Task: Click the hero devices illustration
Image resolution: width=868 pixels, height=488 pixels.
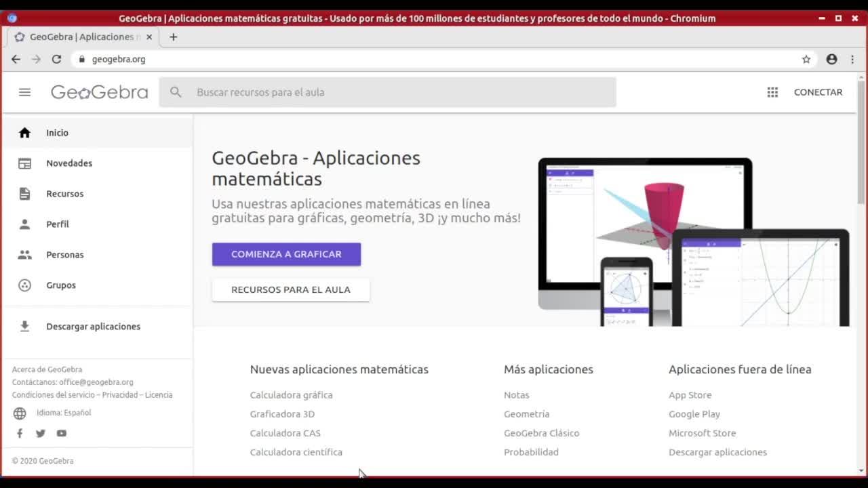Action: [694, 242]
